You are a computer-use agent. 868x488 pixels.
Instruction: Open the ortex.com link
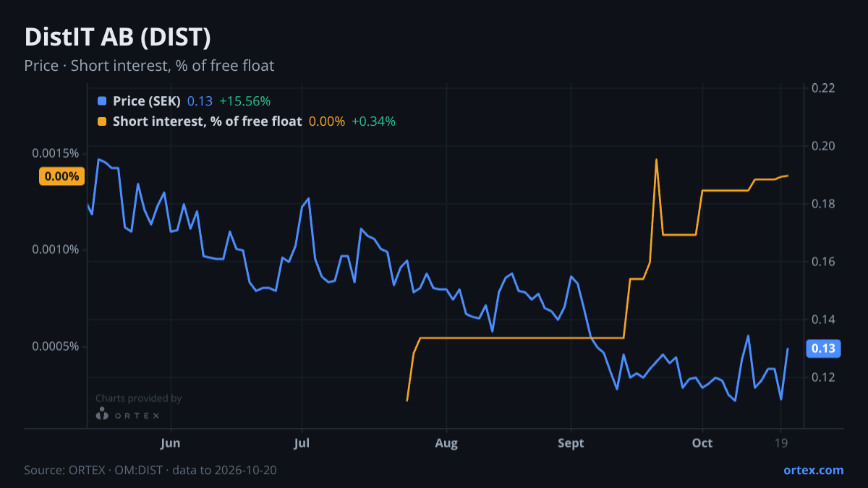pyautogui.click(x=814, y=470)
